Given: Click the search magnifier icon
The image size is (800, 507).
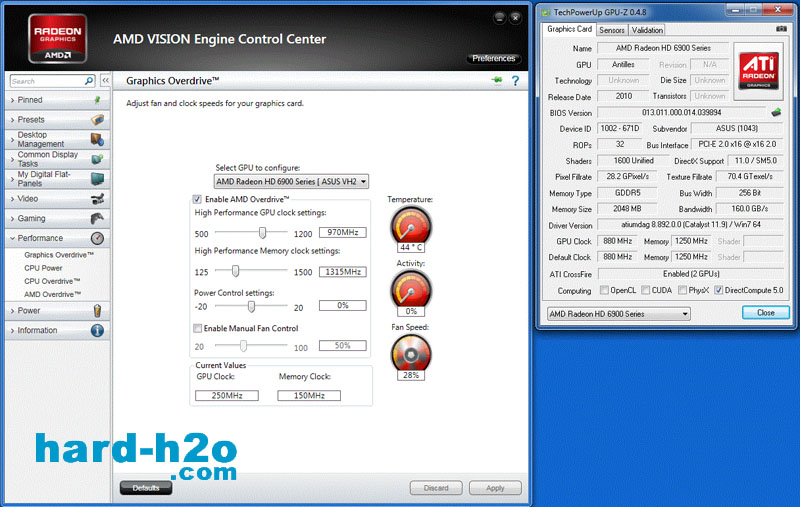Looking at the screenshot, I should (89, 81).
